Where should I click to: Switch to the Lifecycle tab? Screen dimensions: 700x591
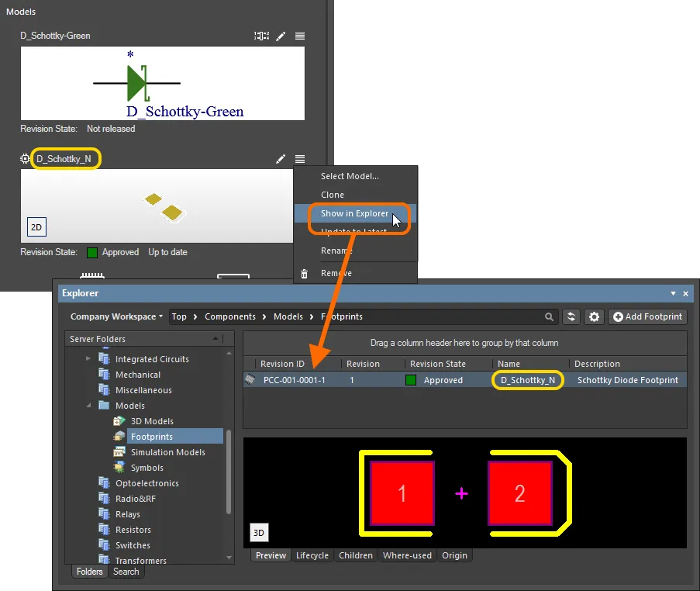coord(312,555)
